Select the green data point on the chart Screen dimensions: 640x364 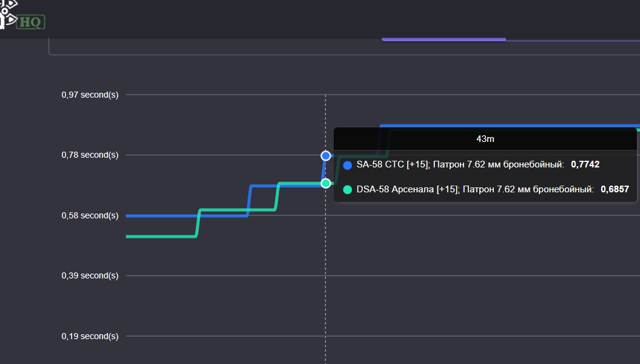click(x=326, y=184)
